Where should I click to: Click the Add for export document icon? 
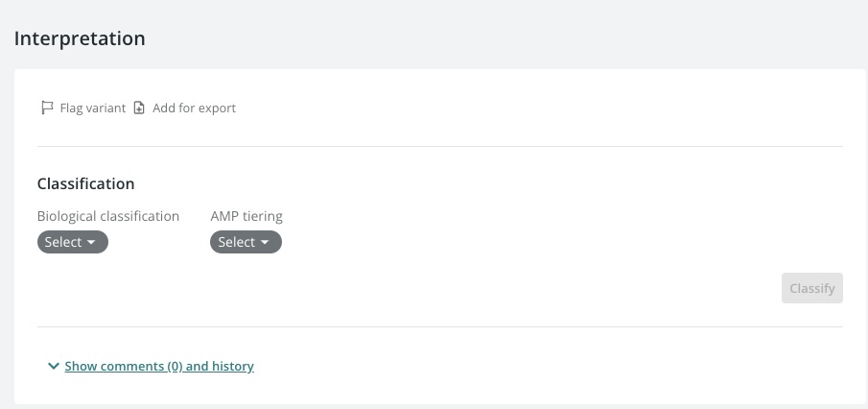click(139, 108)
